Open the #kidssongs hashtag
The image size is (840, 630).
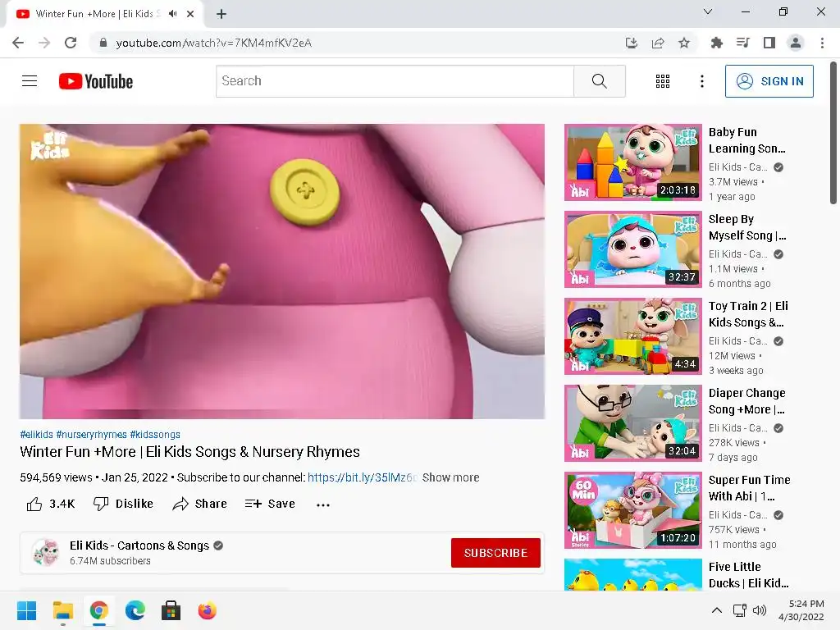[x=155, y=435]
